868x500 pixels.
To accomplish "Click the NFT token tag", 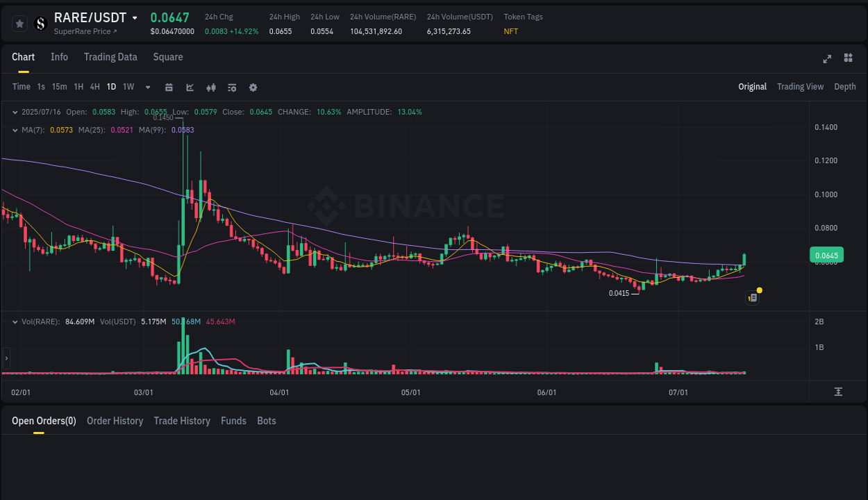I will 511,31.
